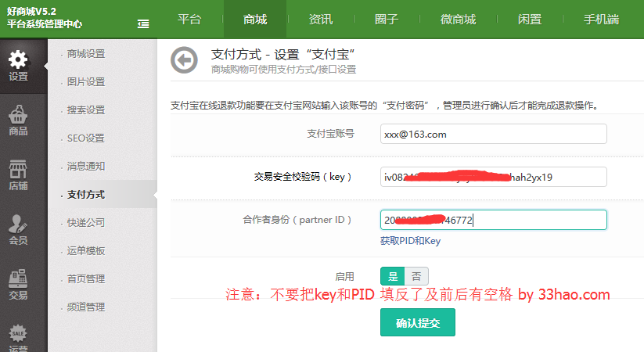Open 消息通知 in the submenu

coord(86,167)
